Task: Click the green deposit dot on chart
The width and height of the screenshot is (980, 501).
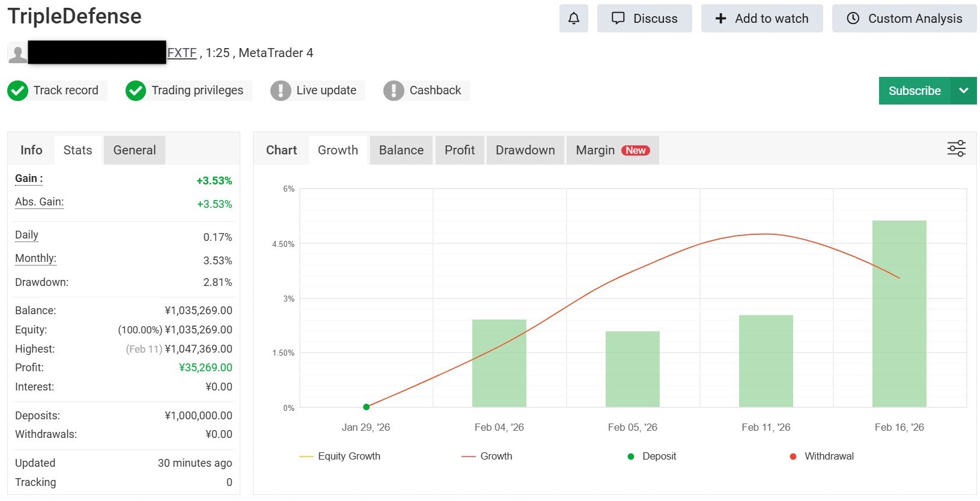Action: [x=367, y=407]
